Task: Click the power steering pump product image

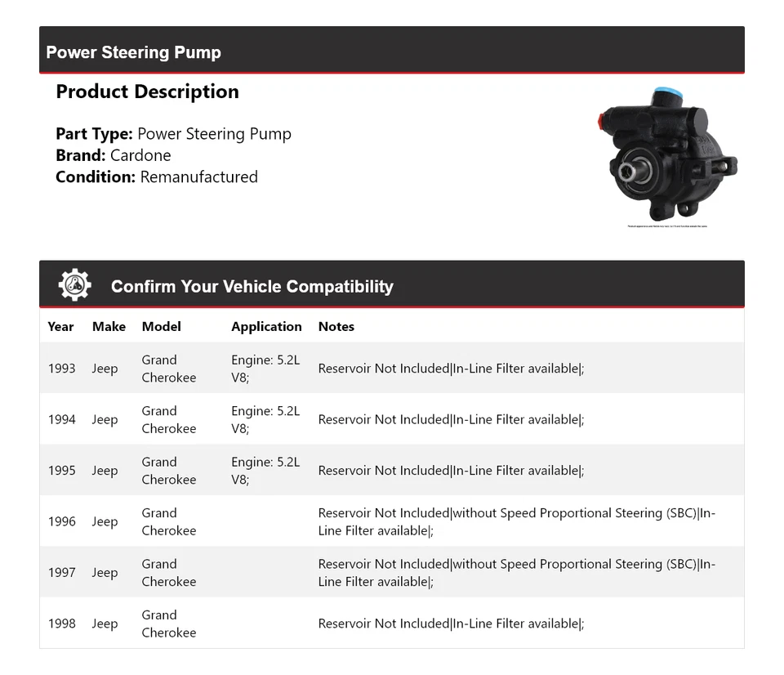Action: [666, 156]
